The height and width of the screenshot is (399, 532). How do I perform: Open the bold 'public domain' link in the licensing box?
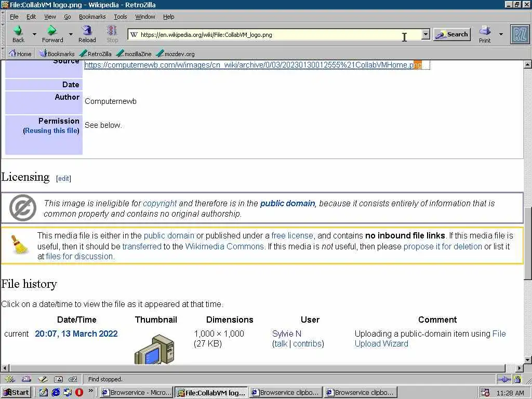click(287, 203)
